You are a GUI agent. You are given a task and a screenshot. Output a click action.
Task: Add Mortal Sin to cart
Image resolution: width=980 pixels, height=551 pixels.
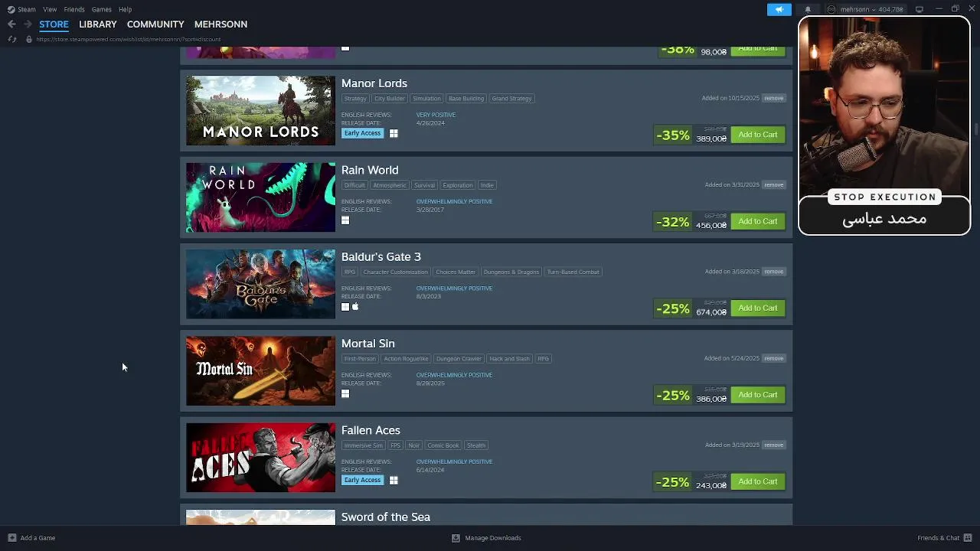click(757, 395)
